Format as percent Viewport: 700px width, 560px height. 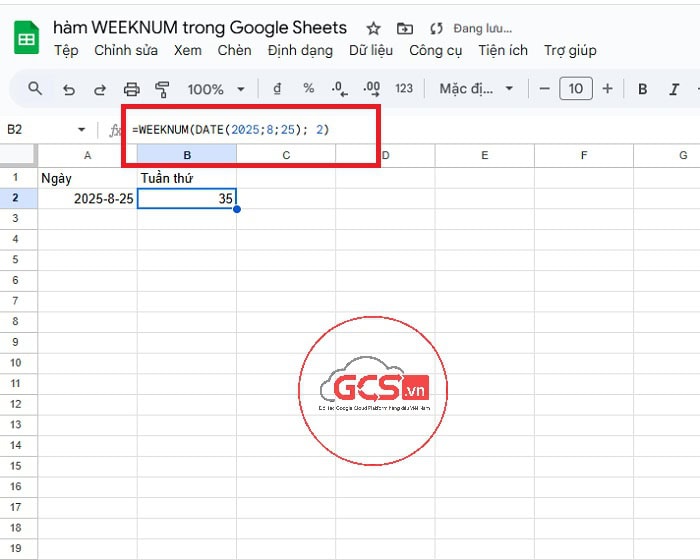(x=308, y=89)
